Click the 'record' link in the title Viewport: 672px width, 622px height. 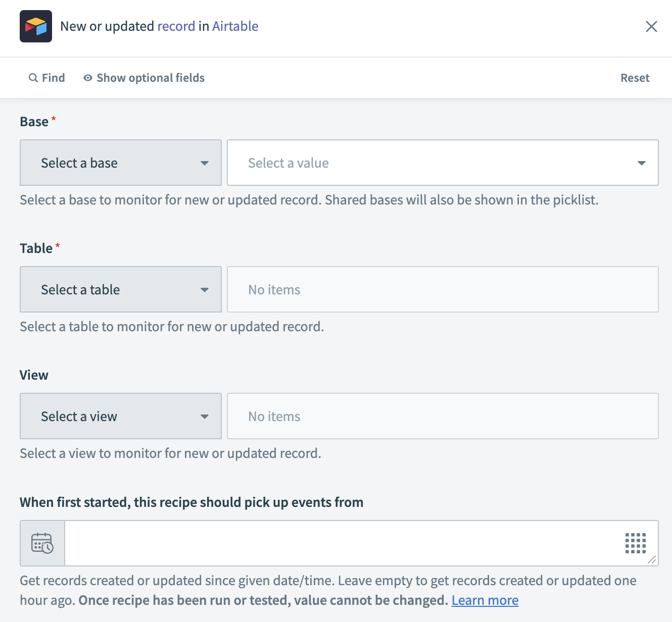coord(176,26)
